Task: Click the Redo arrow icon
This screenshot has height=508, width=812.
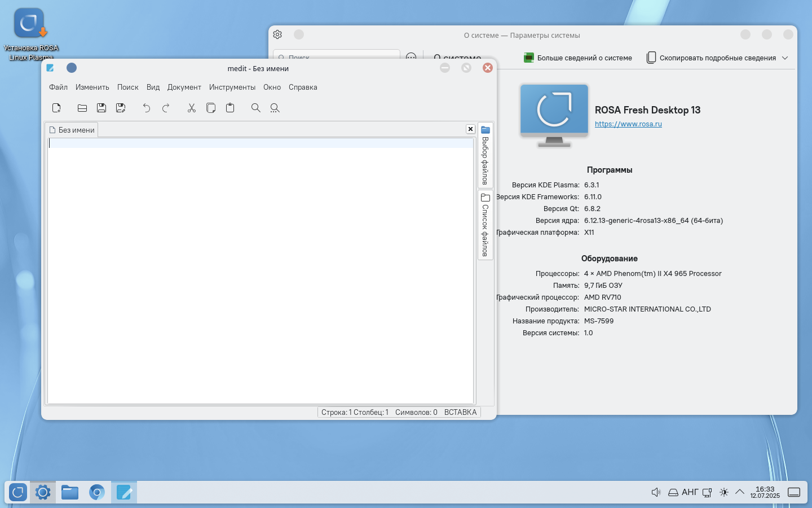Action: tap(166, 108)
